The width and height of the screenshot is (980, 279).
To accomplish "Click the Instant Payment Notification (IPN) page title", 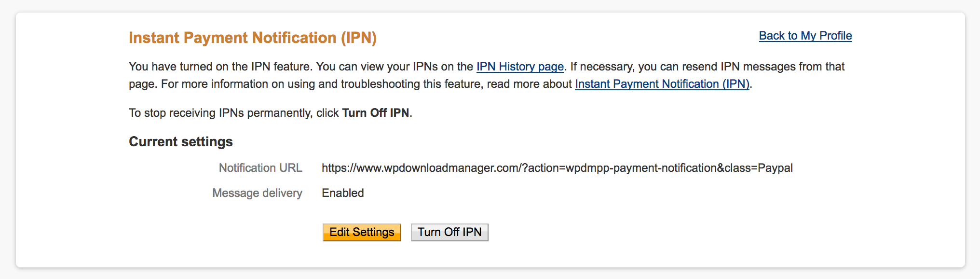I will tap(253, 37).
